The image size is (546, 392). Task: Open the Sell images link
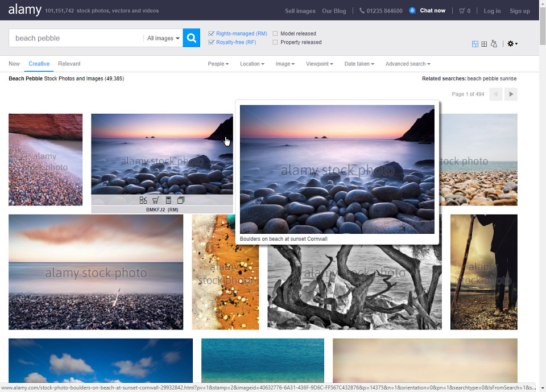click(300, 11)
